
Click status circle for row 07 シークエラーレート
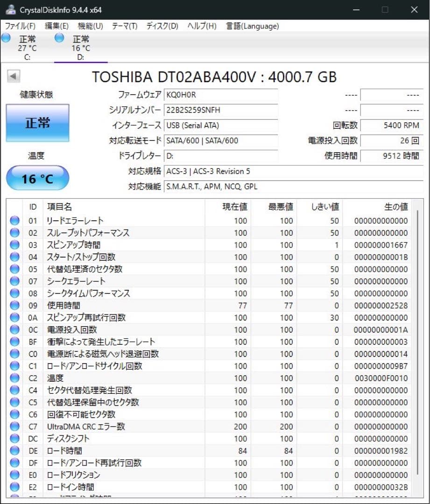click(x=15, y=281)
